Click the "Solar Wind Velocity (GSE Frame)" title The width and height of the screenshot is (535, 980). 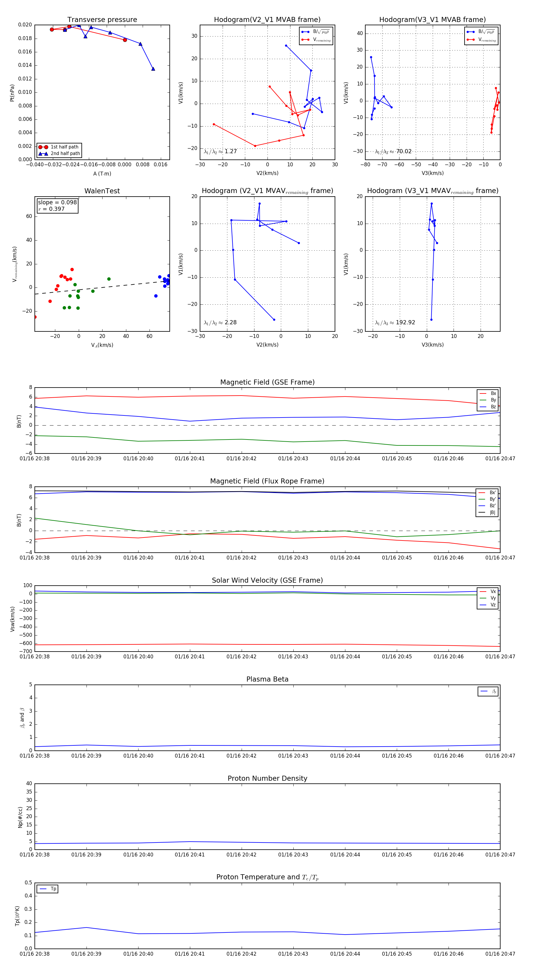tap(267, 580)
